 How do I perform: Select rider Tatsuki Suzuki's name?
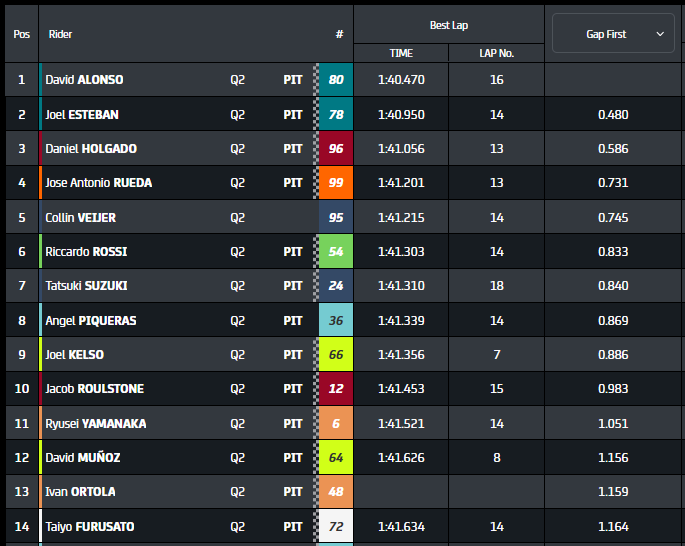coord(86,286)
